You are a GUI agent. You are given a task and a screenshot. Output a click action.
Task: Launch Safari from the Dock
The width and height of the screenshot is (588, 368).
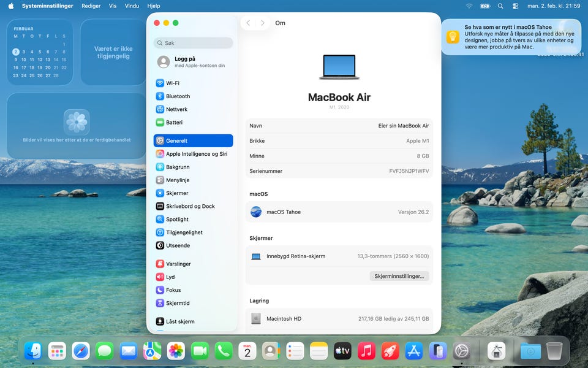click(x=81, y=351)
